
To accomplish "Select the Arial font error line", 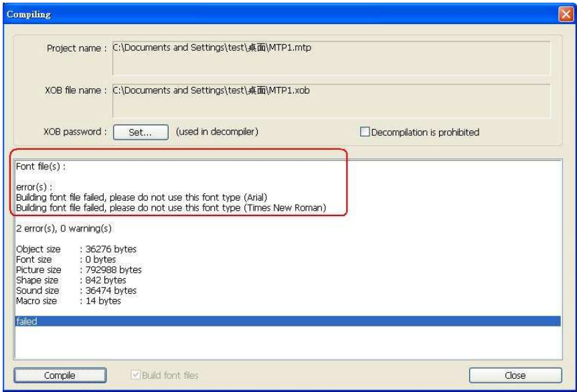I will click(x=142, y=197).
